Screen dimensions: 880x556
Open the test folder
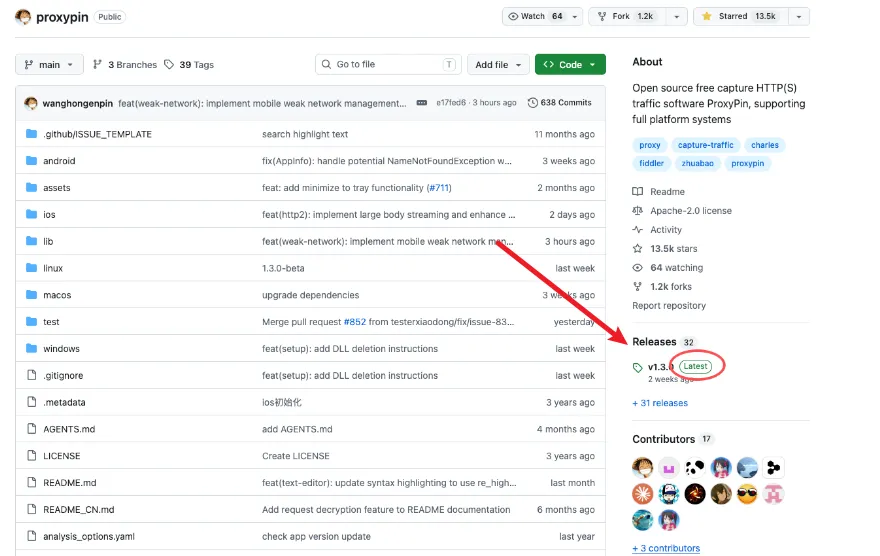click(51, 321)
